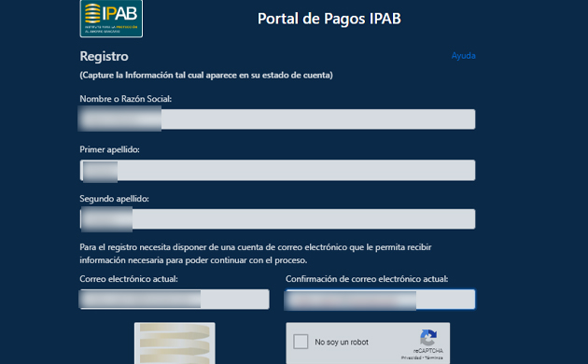Click the reCAPTCHA logo icon
The height and width of the screenshot is (364, 588).
click(x=428, y=338)
